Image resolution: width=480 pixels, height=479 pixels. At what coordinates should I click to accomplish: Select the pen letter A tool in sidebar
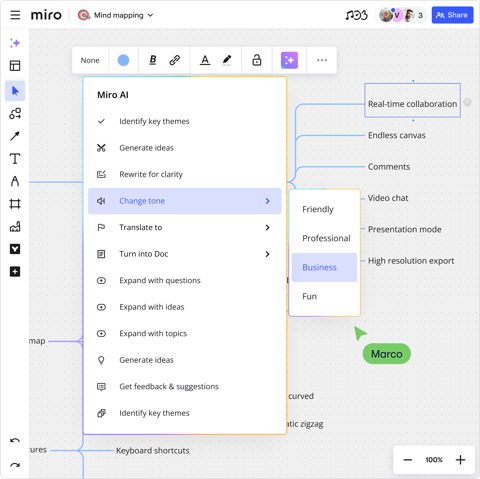(15, 181)
